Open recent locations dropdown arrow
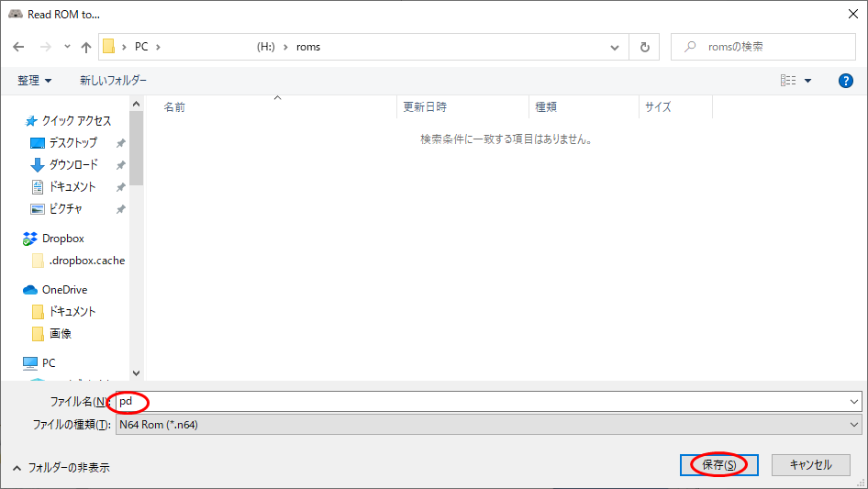Image resolution: width=868 pixels, height=489 pixels. click(x=67, y=47)
